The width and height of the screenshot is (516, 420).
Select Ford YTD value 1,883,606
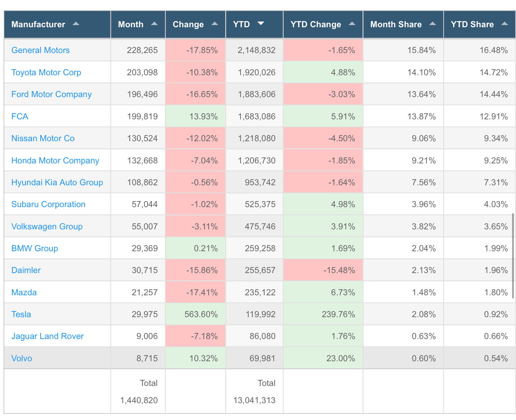pyautogui.click(x=257, y=94)
